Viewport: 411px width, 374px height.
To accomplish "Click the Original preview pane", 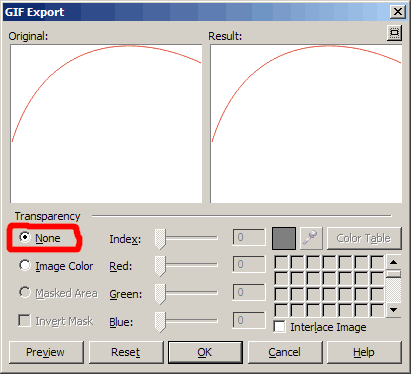I will point(106,124).
